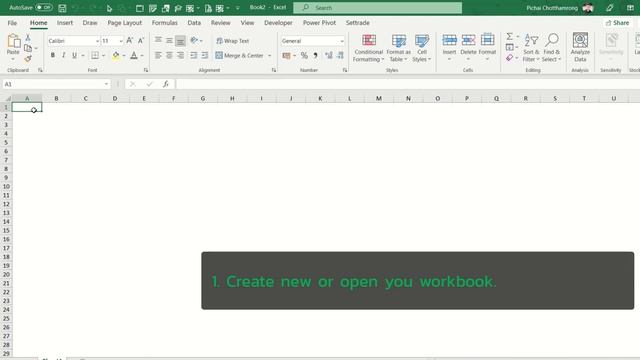Open Conditional Formatting menu
The height and width of the screenshot is (360, 640).
pyautogui.click(x=368, y=48)
